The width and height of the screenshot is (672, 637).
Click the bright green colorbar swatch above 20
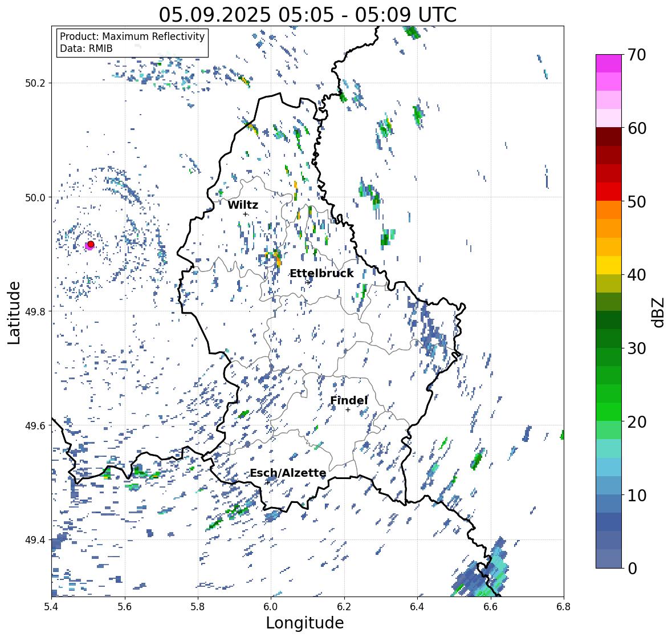click(x=609, y=412)
